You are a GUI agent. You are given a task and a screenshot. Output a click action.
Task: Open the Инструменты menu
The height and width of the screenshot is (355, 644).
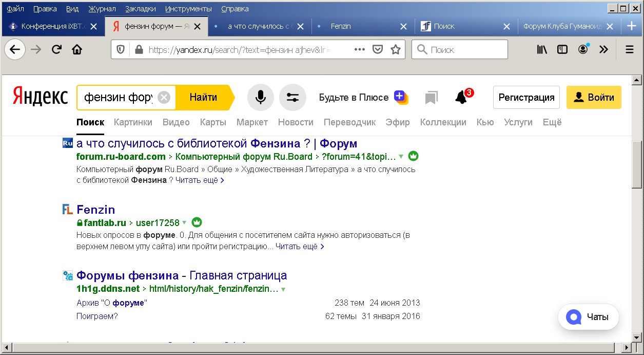coord(188,9)
